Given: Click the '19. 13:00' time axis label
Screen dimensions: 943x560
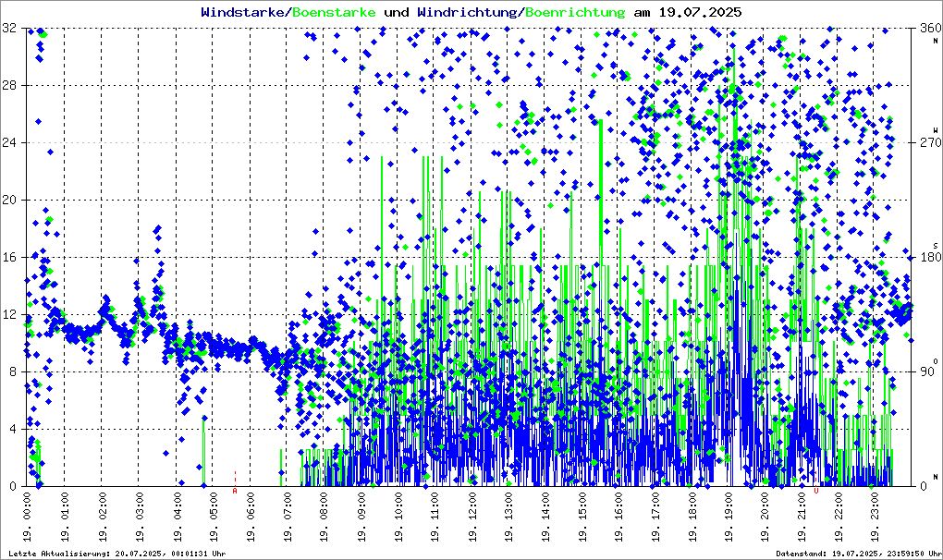Looking at the screenshot, I should coord(508,517).
